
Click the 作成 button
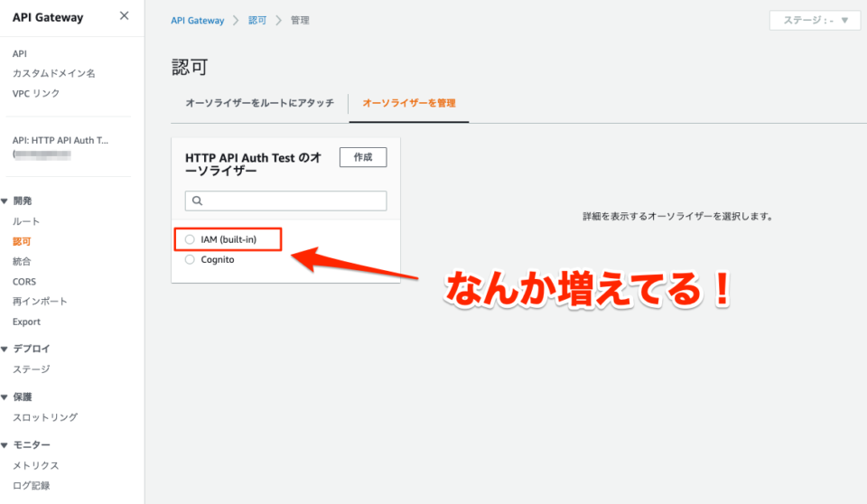(x=363, y=157)
